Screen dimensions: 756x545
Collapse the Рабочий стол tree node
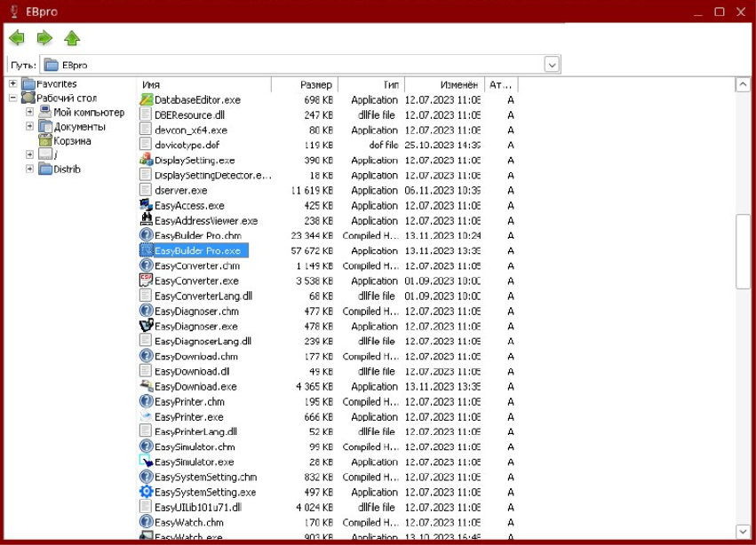pos(13,98)
